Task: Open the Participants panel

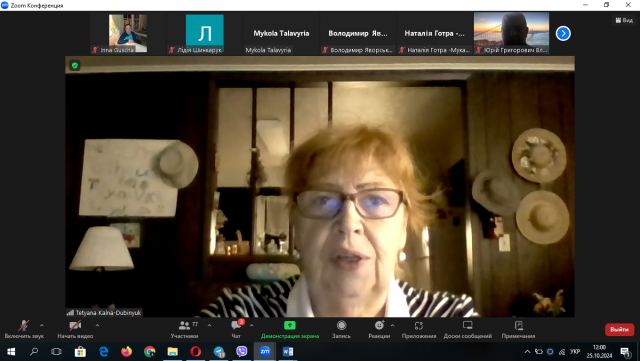Action: [184, 330]
